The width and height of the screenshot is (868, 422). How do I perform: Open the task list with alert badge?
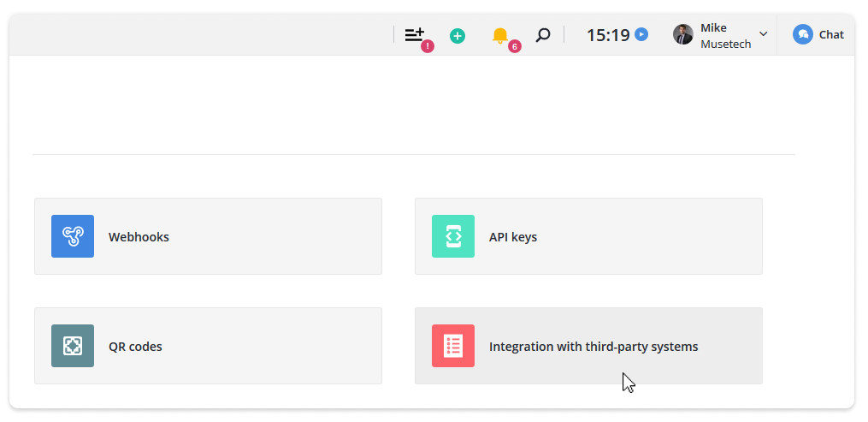coord(415,35)
